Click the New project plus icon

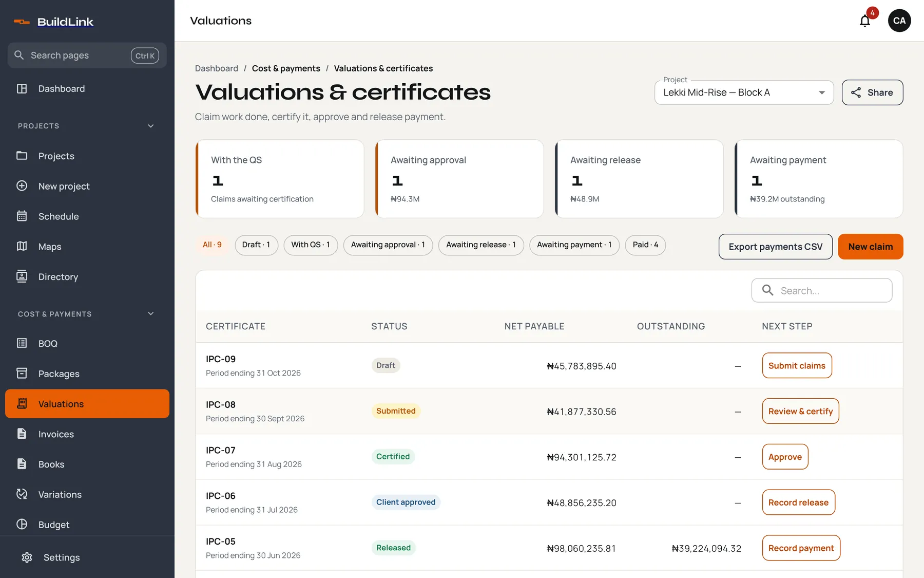(x=22, y=186)
